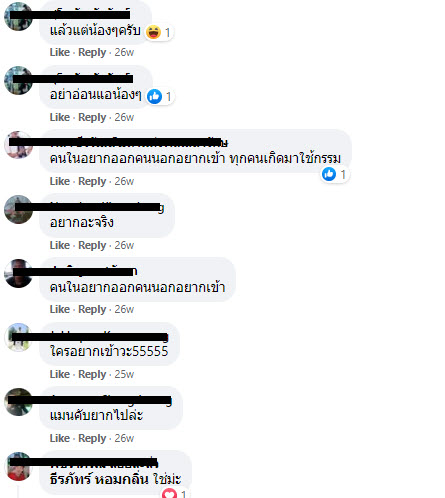Image resolution: width=445 pixels, height=498 pixels.
Task: Like the คนในอยากออกคนนอกอยากเข้า comment
Action: pyautogui.click(x=60, y=309)
